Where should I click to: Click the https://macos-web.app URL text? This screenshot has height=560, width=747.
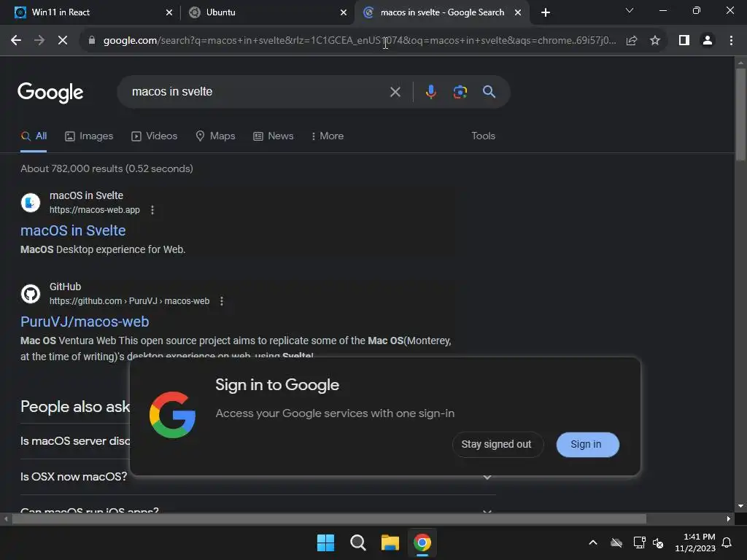point(95,210)
